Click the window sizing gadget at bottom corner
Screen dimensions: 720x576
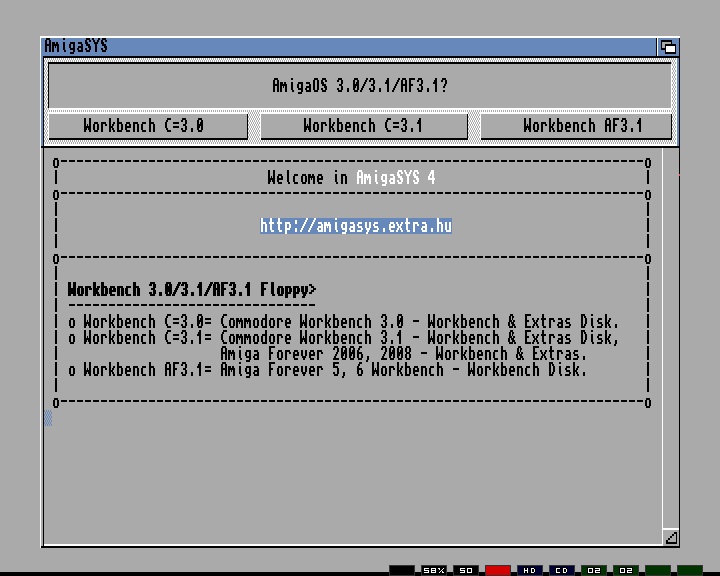[671, 537]
